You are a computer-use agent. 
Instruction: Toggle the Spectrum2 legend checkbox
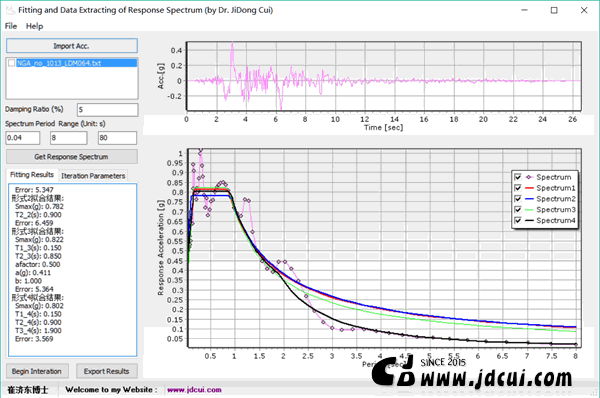(518, 199)
